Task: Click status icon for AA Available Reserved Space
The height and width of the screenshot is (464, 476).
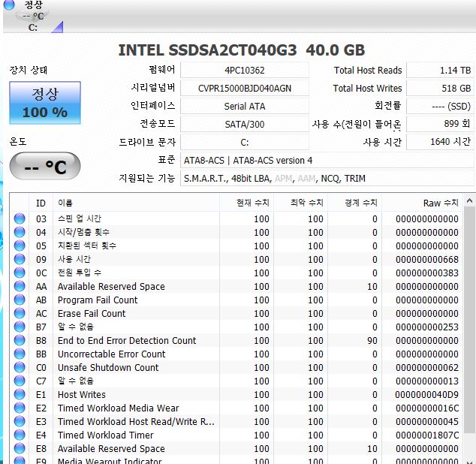Action: click(x=20, y=286)
